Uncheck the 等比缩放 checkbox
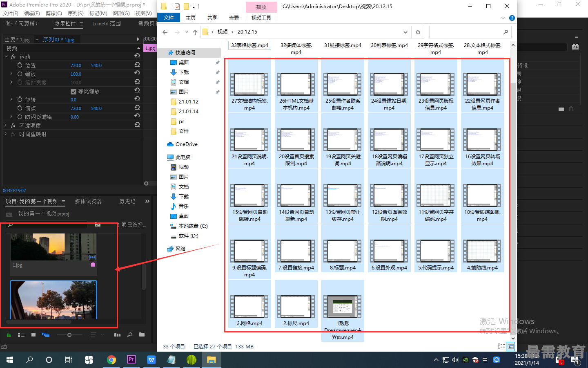The image size is (588, 368). 73,91
